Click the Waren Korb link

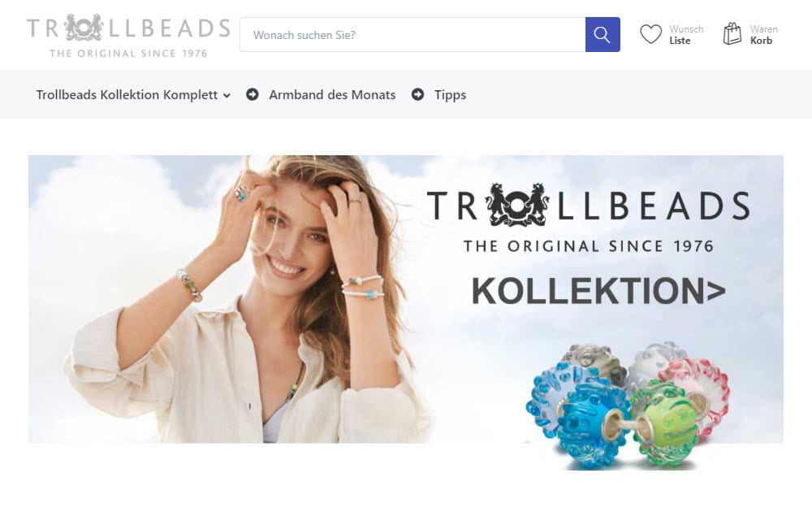764,35
